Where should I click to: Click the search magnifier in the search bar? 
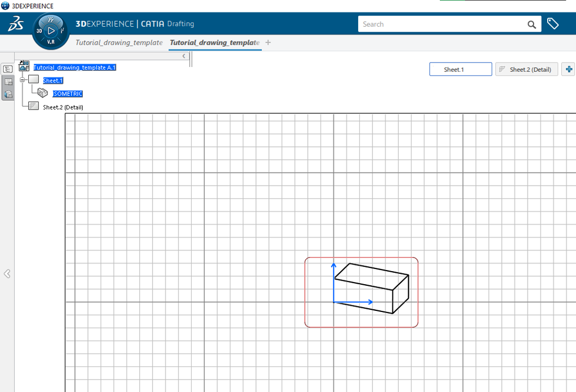coord(531,24)
